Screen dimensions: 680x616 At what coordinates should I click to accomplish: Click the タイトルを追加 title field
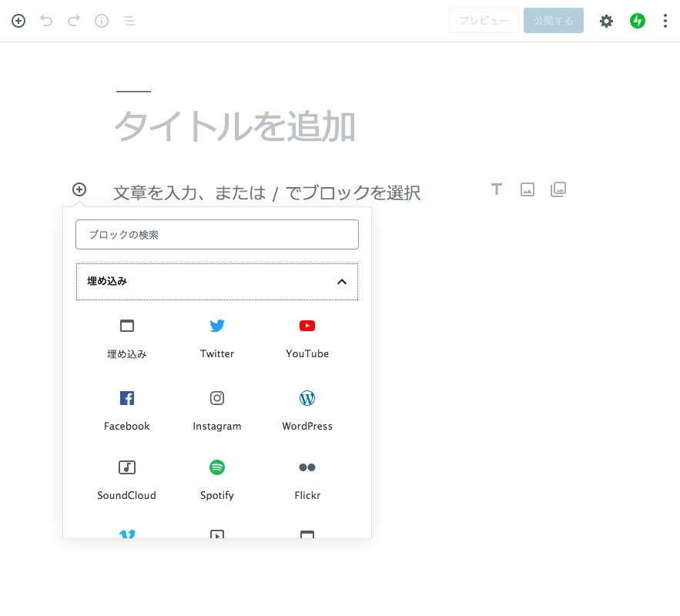[x=235, y=126]
